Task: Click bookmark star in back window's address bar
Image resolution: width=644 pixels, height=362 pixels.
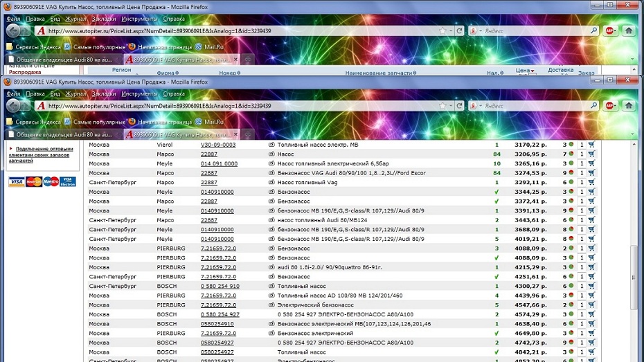Action: (x=442, y=30)
